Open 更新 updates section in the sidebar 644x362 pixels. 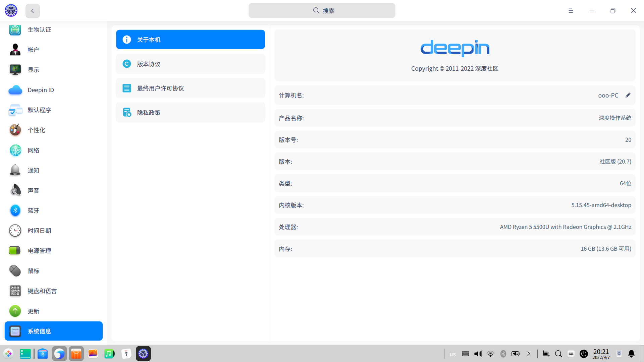pyautogui.click(x=33, y=311)
